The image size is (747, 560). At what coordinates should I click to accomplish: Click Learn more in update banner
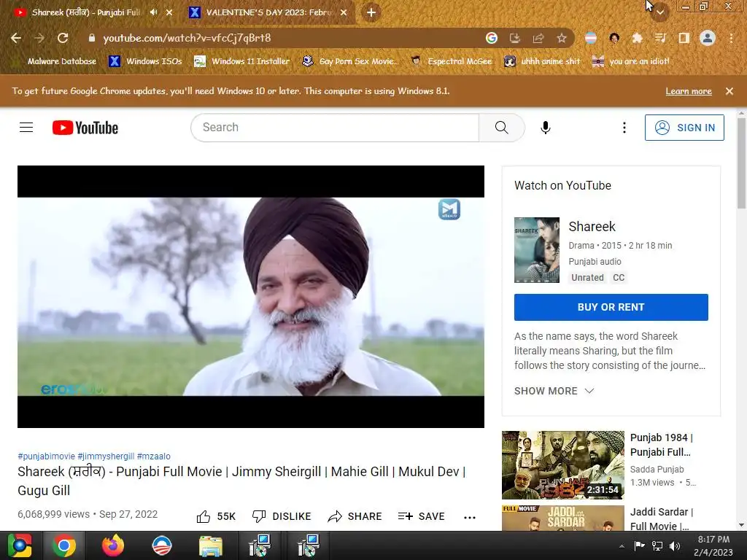point(689,91)
